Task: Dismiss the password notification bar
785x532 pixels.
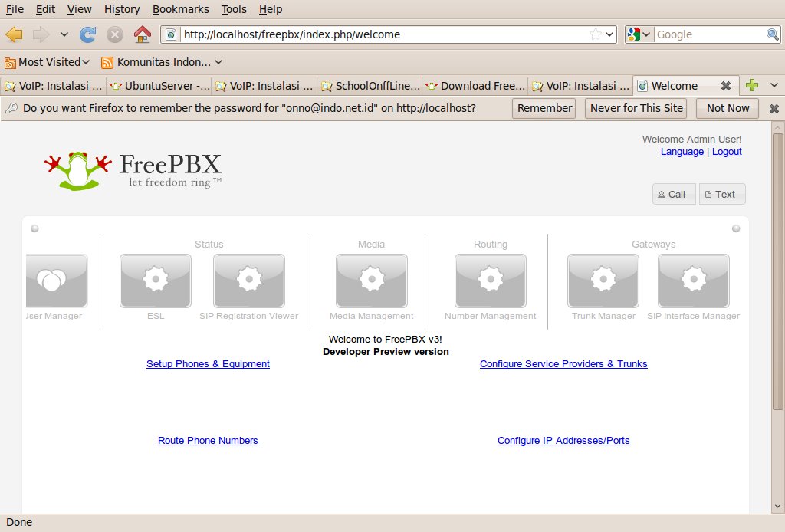Action: point(774,109)
